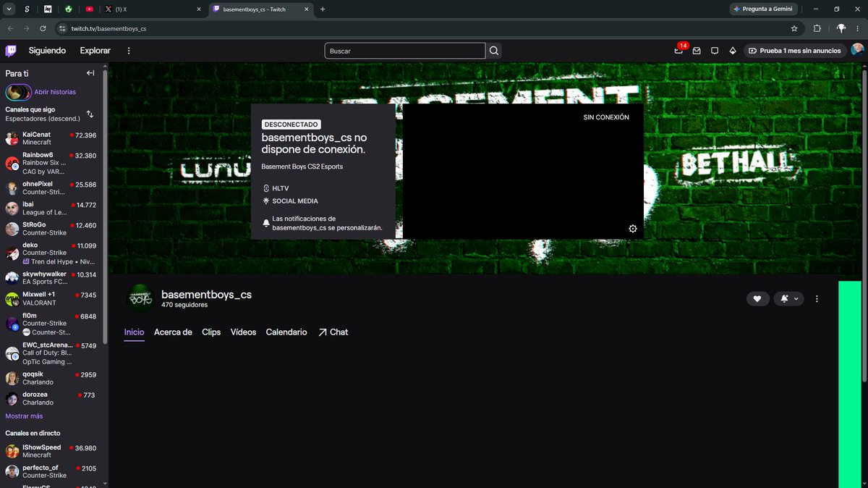This screenshot has height=488, width=868.
Task: Open the tab search dropdown arrow
Action: (9, 9)
